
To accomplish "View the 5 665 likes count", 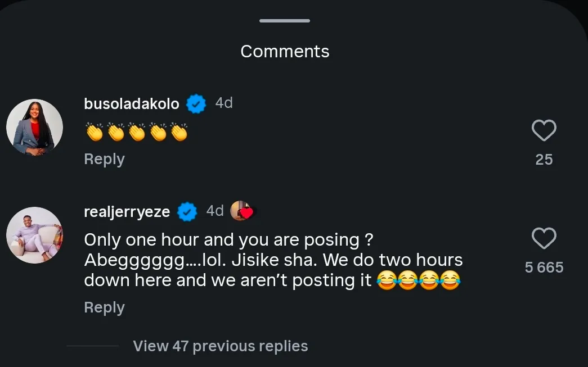I will [x=544, y=268].
